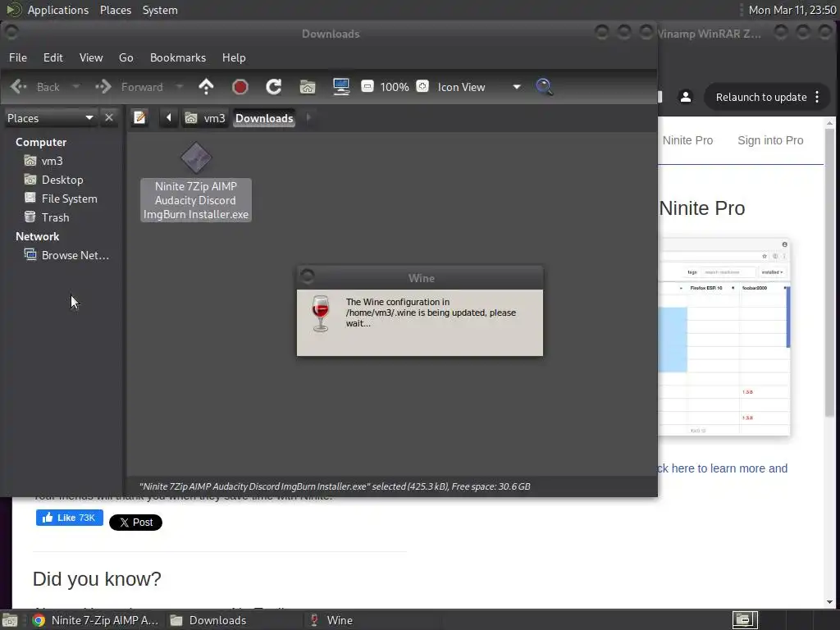840x630 pixels.
Task: Select Browse Network in the sidebar
Action: [75, 256]
